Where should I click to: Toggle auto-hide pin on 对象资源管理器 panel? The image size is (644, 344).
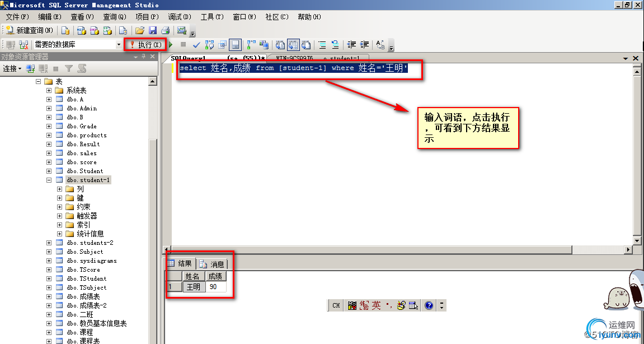click(x=144, y=57)
